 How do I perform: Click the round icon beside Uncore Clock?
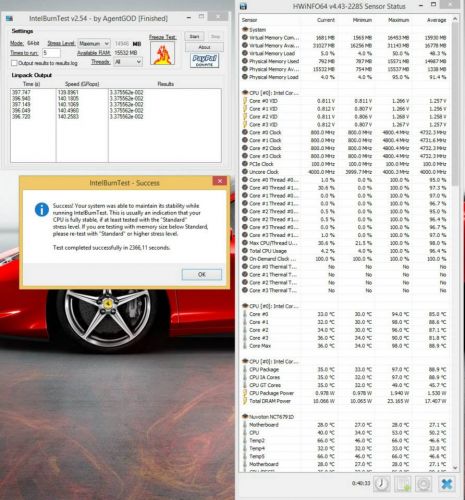pyautogui.click(x=245, y=172)
